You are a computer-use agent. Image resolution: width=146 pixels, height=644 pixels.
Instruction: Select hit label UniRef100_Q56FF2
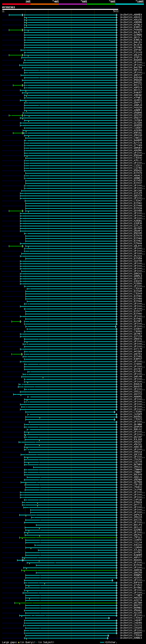point(131,103)
